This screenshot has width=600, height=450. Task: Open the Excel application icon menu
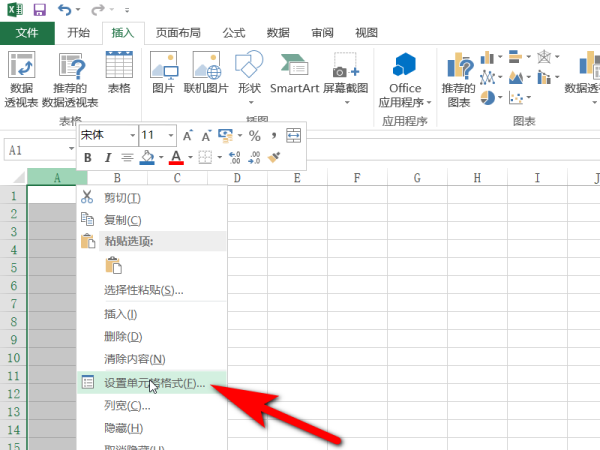point(15,10)
